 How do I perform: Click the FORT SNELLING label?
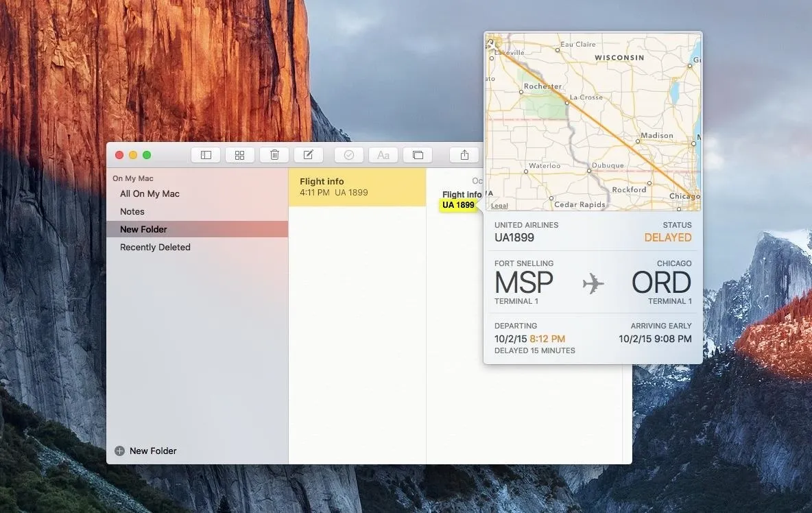point(524,263)
